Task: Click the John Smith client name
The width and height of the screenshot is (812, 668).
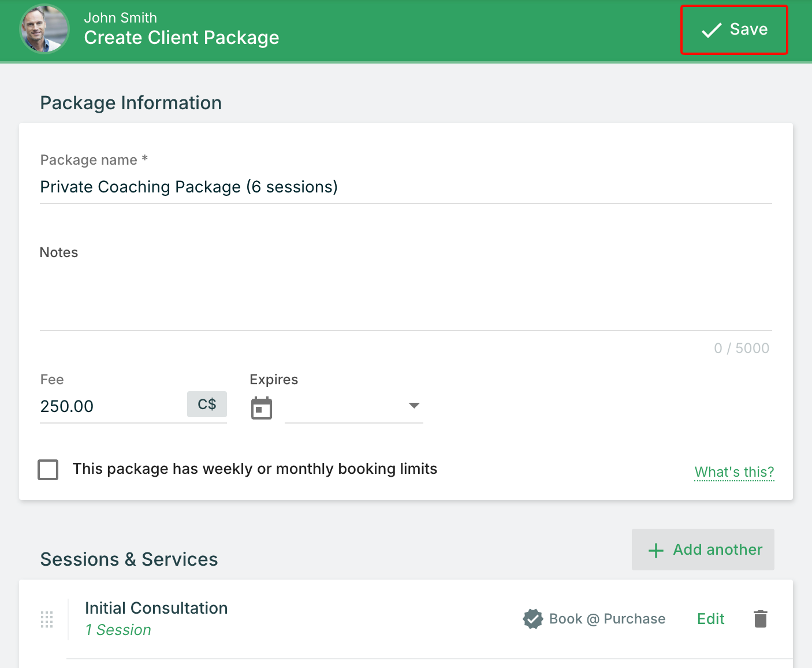Action: click(x=120, y=18)
